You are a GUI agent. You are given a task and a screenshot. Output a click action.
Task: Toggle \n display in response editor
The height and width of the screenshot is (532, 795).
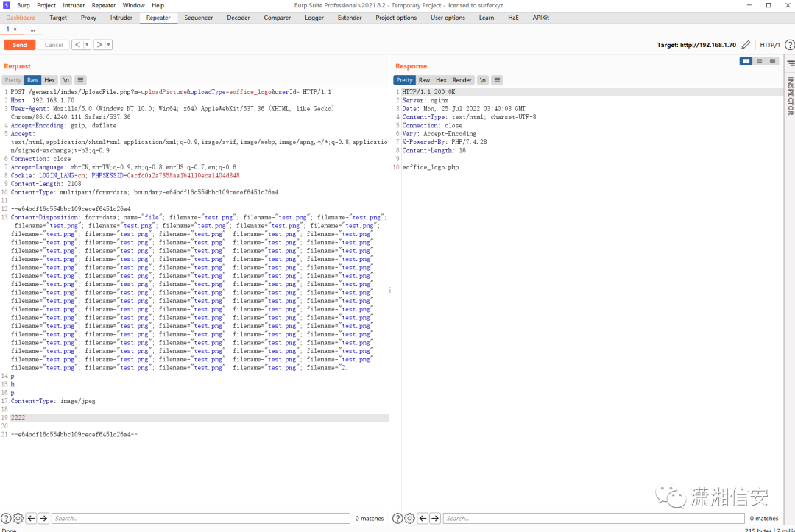[x=482, y=79]
